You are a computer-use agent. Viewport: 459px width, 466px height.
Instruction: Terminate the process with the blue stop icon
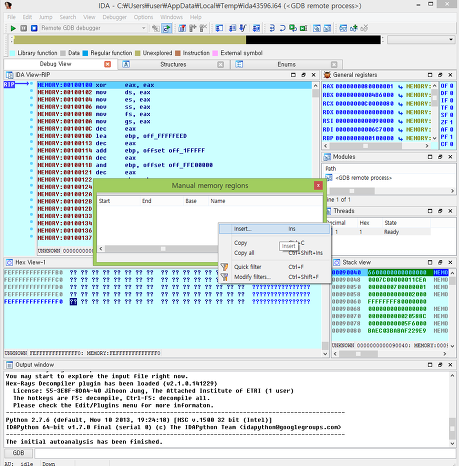[x=34, y=28]
